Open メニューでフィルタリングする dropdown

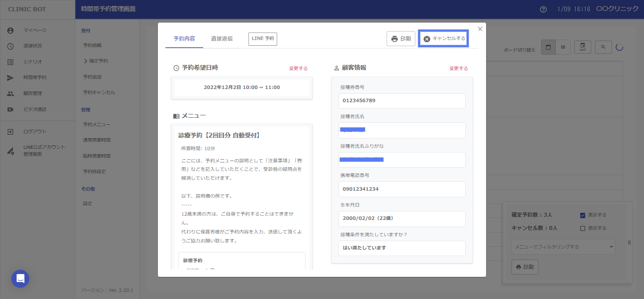563,247
